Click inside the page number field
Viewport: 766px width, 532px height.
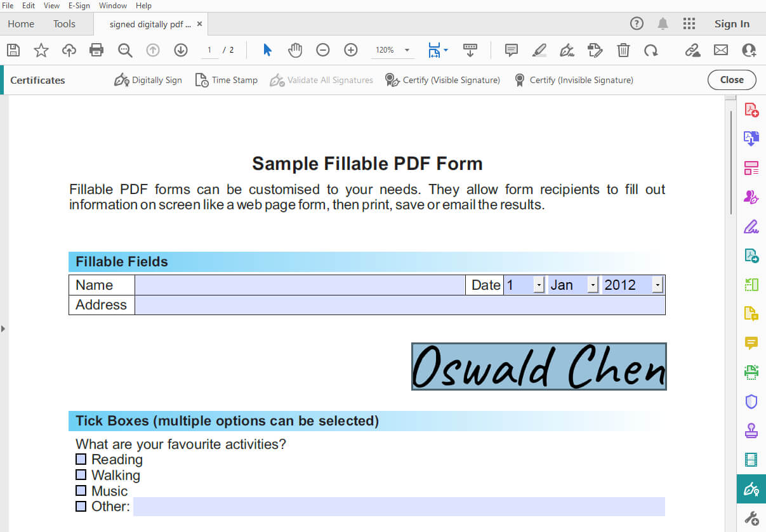tap(209, 49)
